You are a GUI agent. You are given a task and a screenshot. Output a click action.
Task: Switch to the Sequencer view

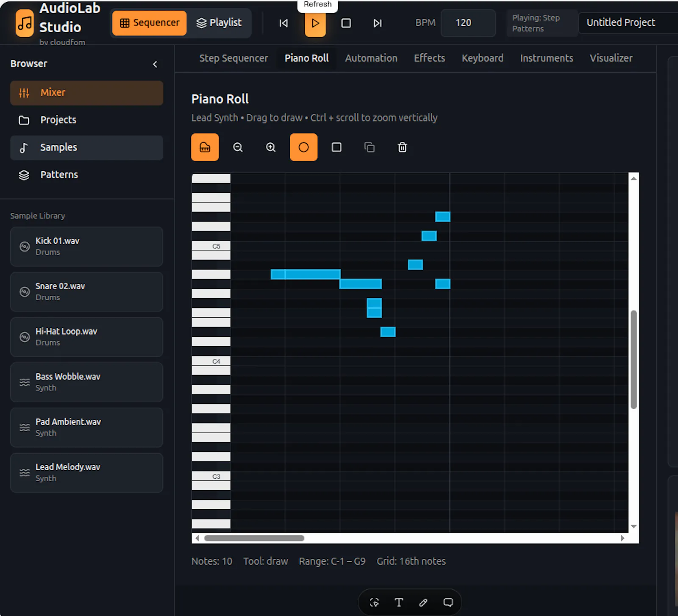point(149,23)
